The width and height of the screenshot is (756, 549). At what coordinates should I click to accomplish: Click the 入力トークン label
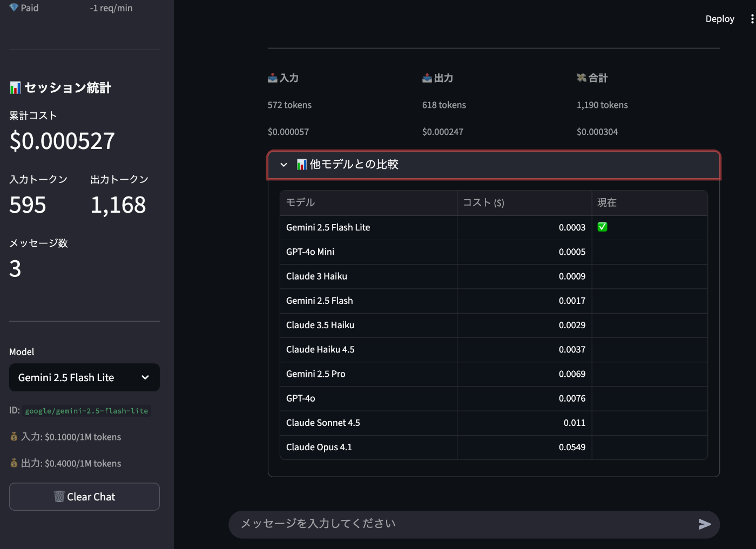click(x=38, y=179)
